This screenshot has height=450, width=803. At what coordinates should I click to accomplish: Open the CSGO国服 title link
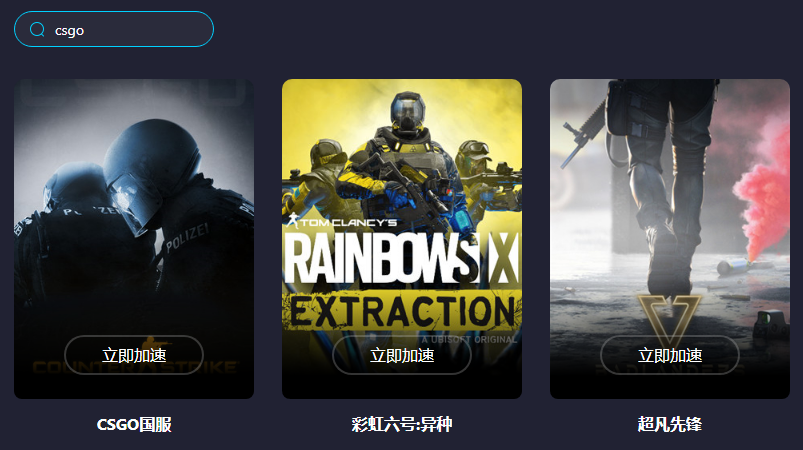pos(134,424)
